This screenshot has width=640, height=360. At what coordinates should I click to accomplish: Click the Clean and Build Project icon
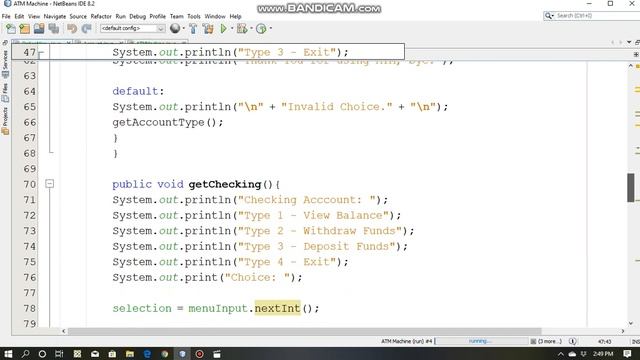coord(208,29)
